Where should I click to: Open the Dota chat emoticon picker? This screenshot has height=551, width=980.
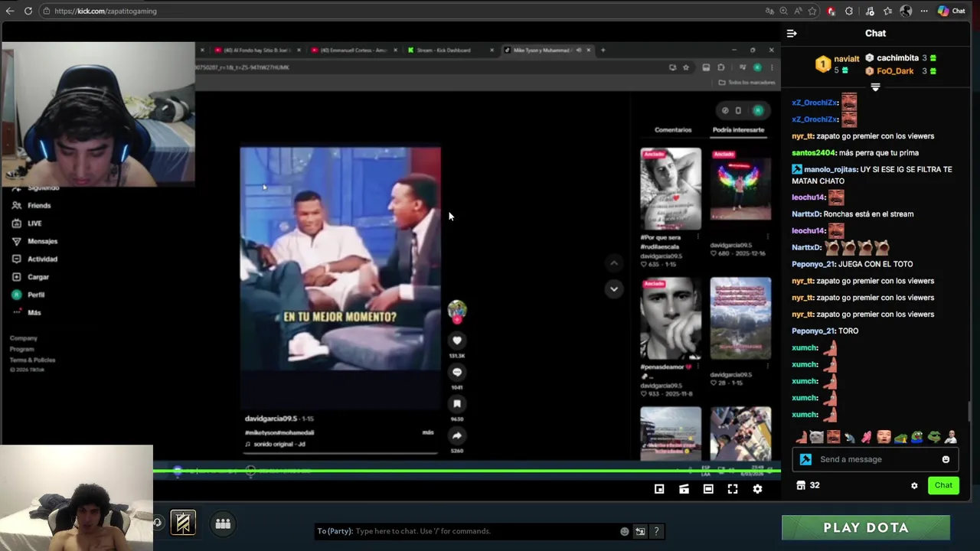[625, 531]
